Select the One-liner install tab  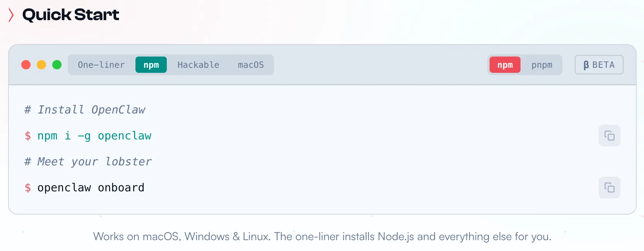pyautogui.click(x=101, y=65)
